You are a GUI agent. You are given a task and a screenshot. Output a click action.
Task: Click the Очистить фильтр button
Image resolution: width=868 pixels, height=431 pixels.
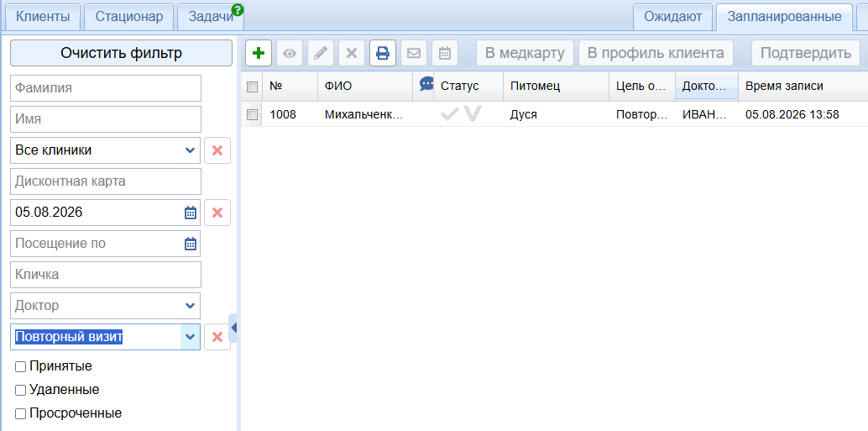(121, 53)
